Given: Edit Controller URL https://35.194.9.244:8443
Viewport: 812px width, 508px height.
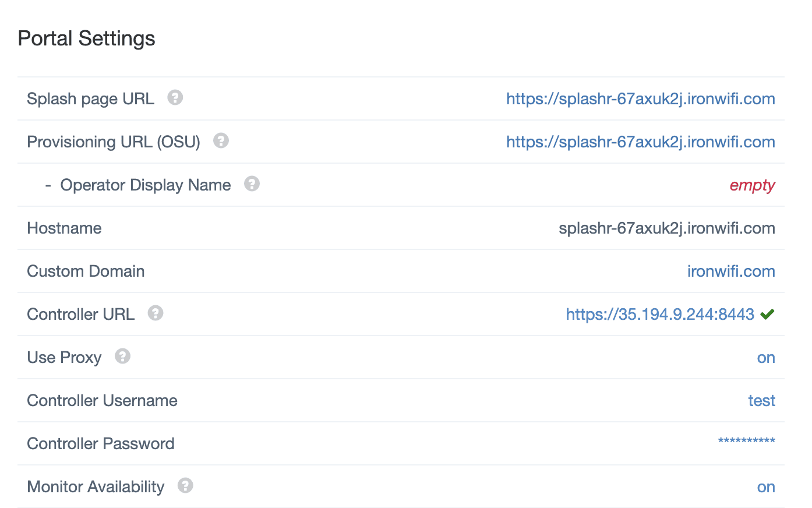Looking at the screenshot, I should [661, 315].
